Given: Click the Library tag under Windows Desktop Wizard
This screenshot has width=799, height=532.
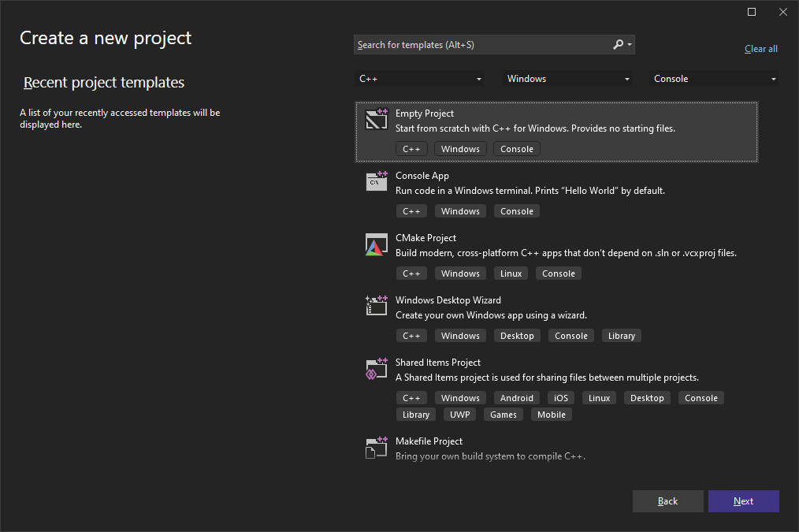Looking at the screenshot, I should (621, 335).
